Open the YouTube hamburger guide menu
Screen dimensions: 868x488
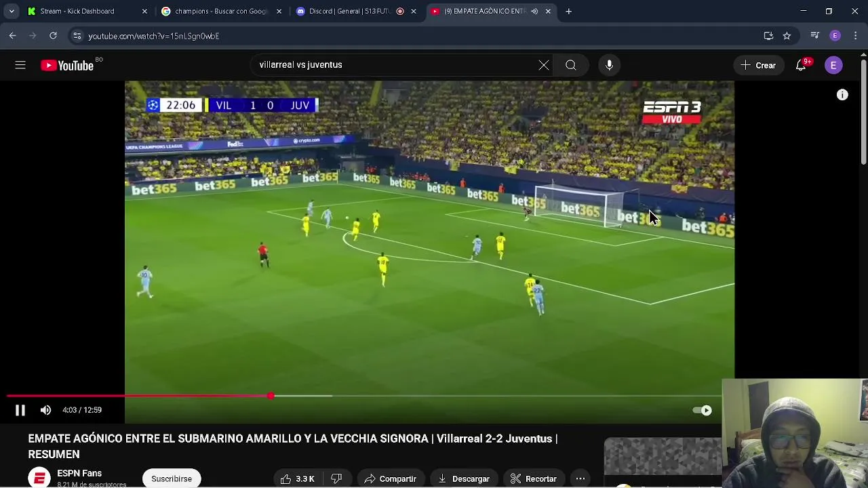coord(20,65)
